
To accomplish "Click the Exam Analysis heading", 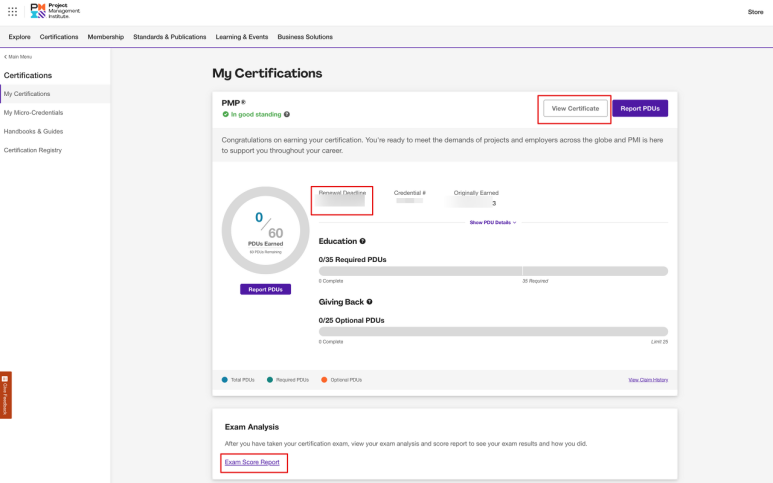I will tap(251, 427).
